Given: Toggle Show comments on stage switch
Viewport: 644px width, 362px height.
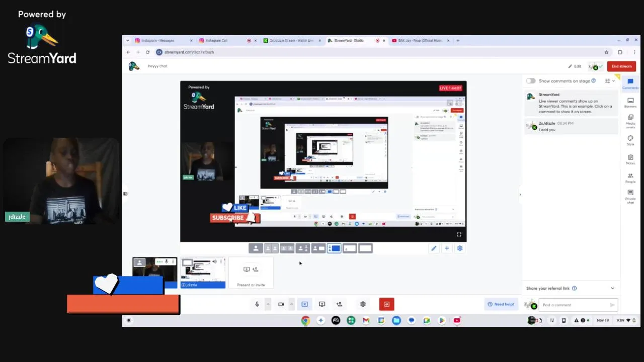Looking at the screenshot, I should click(531, 81).
